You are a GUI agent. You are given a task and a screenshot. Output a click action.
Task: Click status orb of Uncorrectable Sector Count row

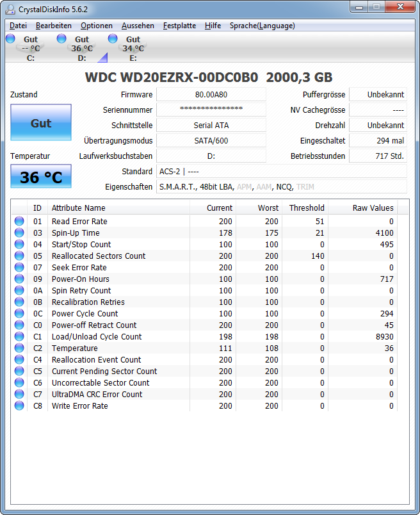pos(19,382)
